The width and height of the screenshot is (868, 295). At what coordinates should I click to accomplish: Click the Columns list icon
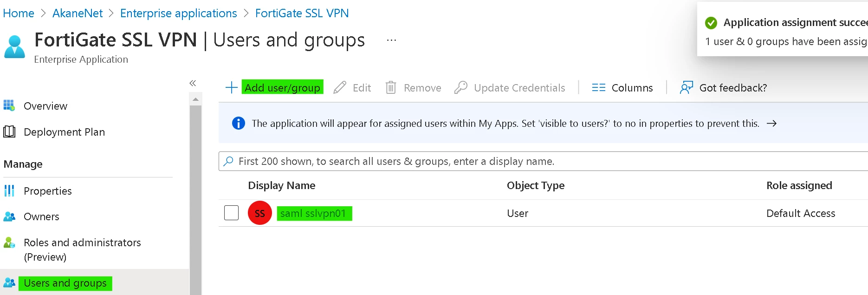click(598, 87)
